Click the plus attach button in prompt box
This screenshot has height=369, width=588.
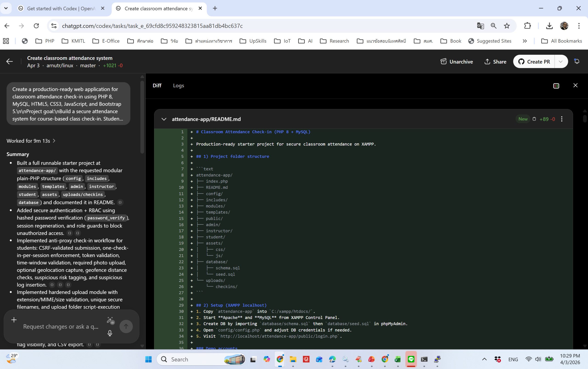pyautogui.click(x=14, y=320)
